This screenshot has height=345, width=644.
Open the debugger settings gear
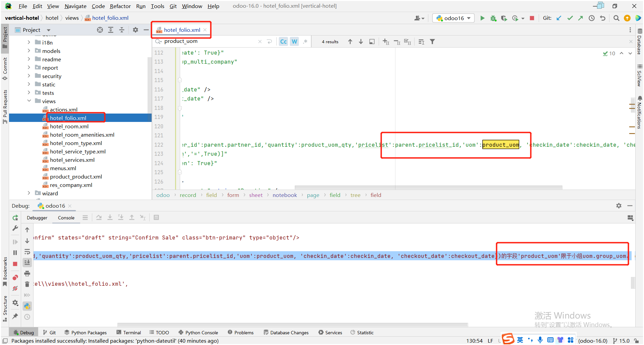coord(619,206)
